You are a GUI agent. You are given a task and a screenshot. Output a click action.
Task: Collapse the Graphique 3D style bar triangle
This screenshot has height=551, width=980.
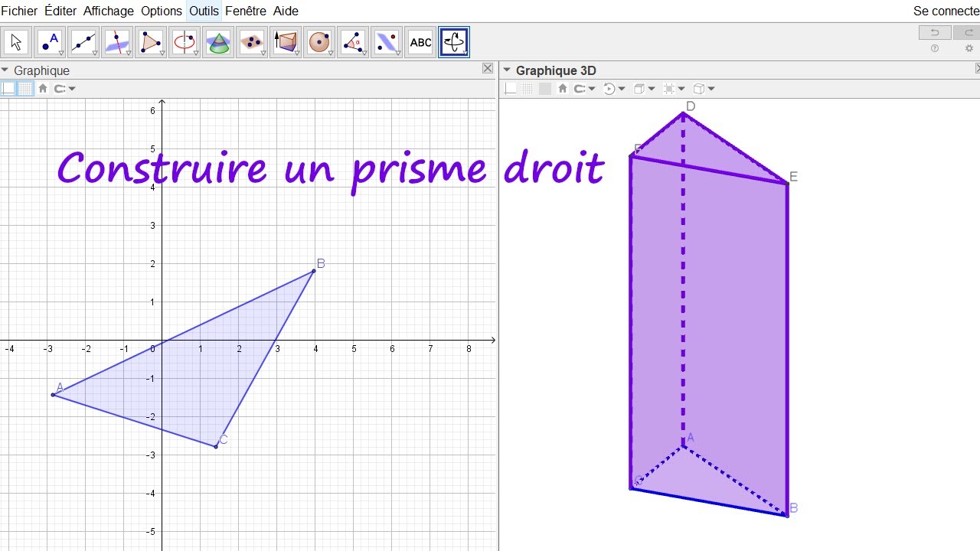[x=507, y=70]
